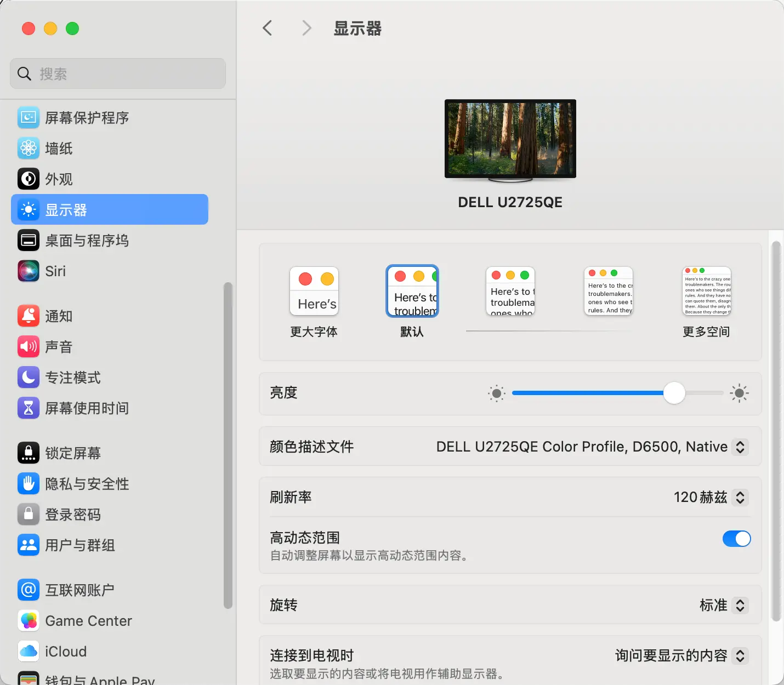
Task: Click the Notifications (通知) bell icon
Action: point(29,316)
